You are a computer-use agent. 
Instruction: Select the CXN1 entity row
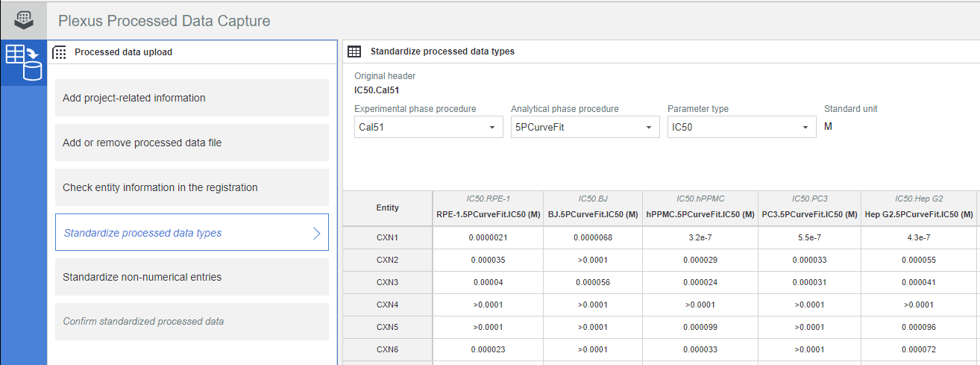(x=388, y=237)
